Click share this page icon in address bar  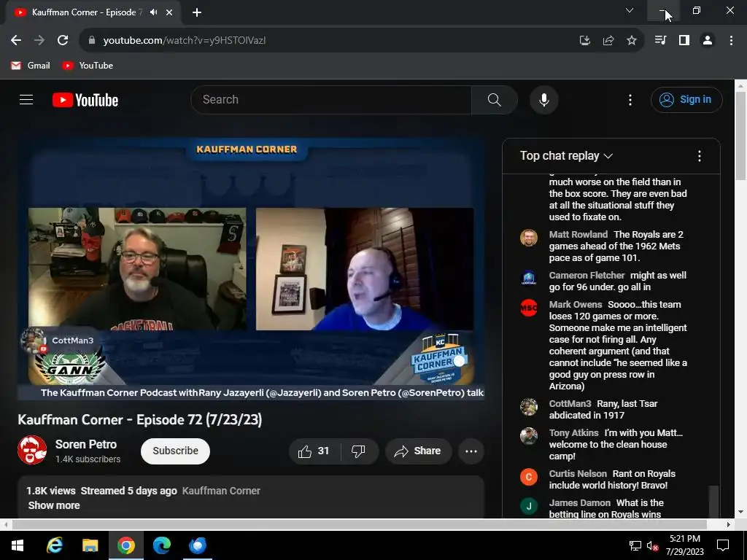tap(608, 41)
